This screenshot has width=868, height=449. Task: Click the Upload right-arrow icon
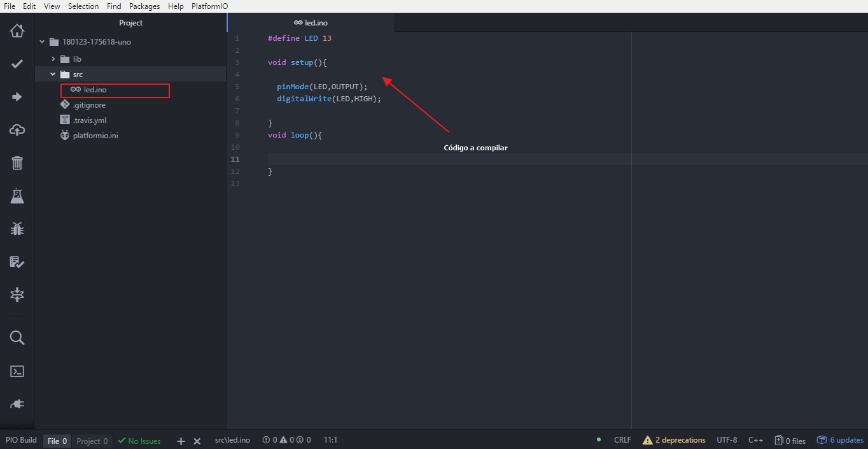17,97
